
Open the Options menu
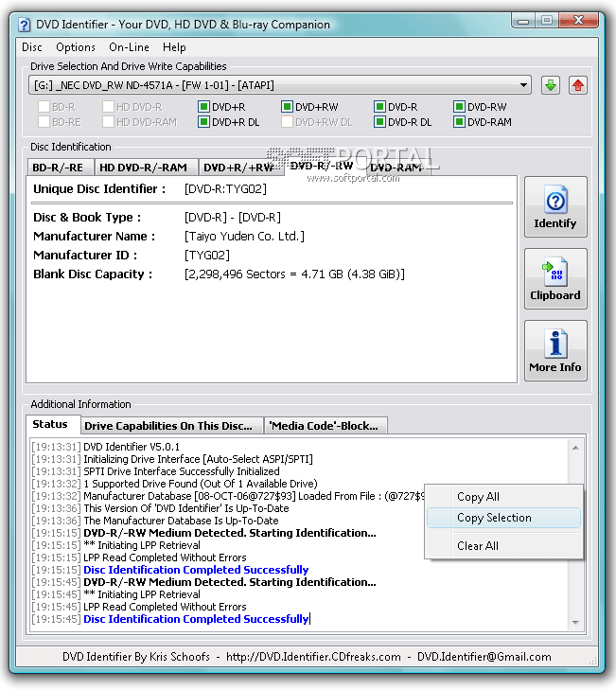click(76, 47)
